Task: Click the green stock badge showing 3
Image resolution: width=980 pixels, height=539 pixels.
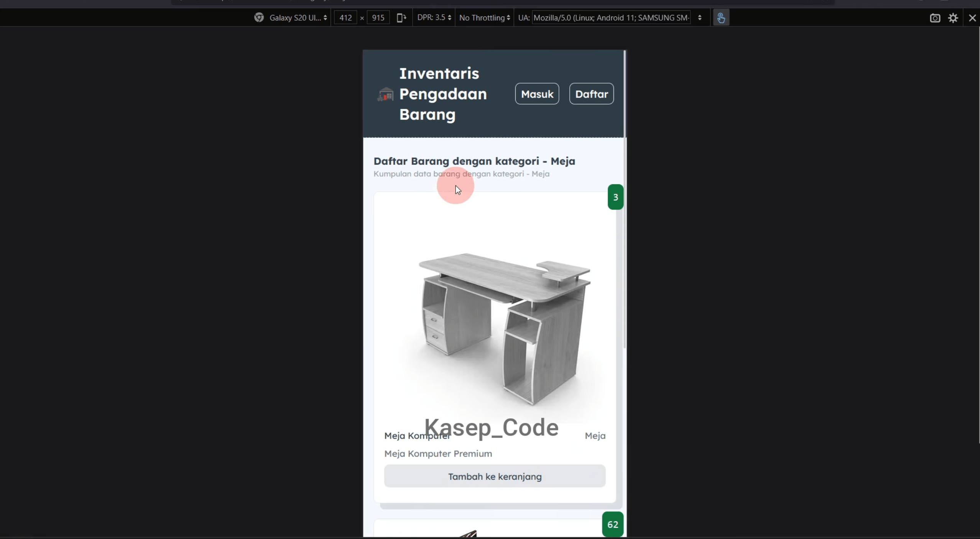Action: [615, 197]
